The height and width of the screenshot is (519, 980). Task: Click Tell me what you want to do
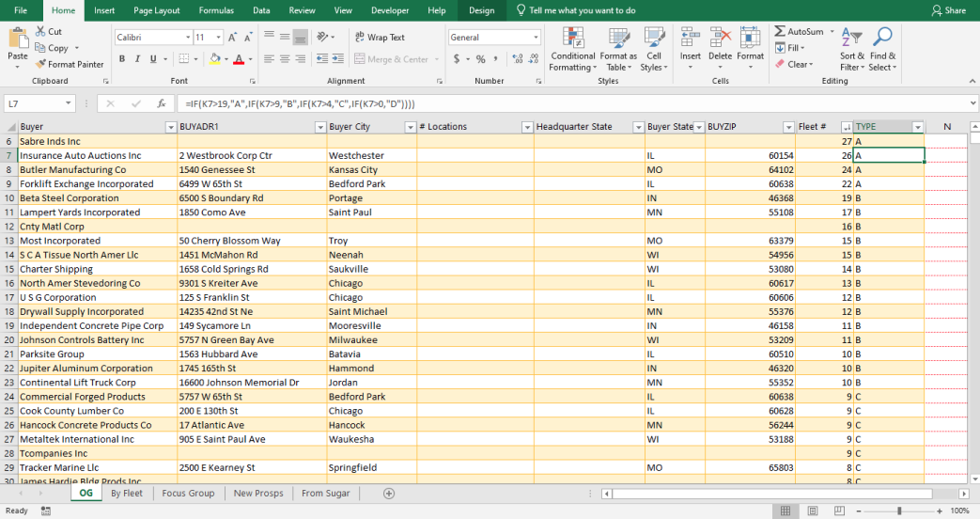[x=576, y=10]
